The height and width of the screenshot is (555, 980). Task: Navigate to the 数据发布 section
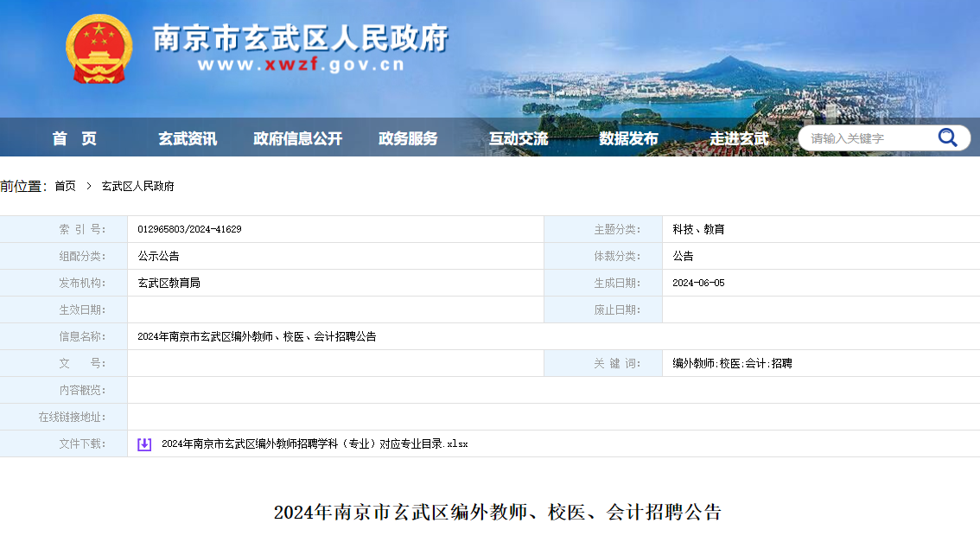[628, 138]
